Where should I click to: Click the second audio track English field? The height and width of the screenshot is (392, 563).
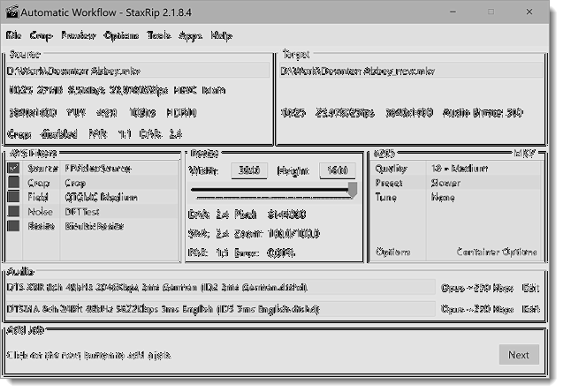click(221, 309)
